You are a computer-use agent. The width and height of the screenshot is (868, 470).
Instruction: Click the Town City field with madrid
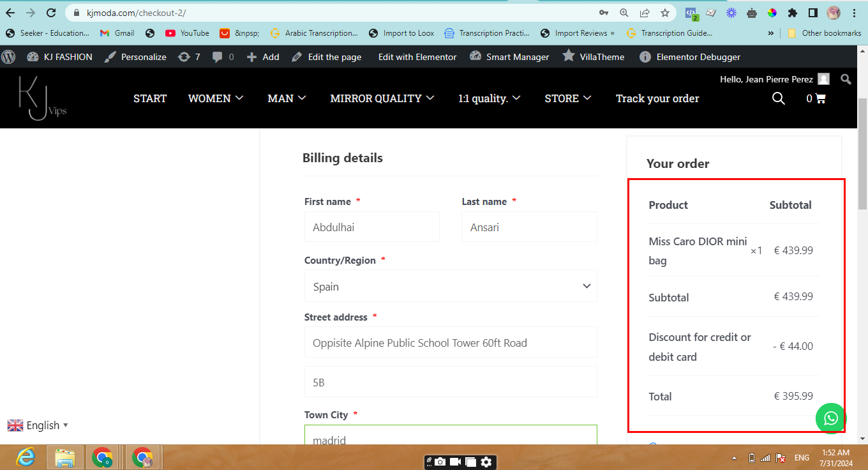tap(451, 436)
